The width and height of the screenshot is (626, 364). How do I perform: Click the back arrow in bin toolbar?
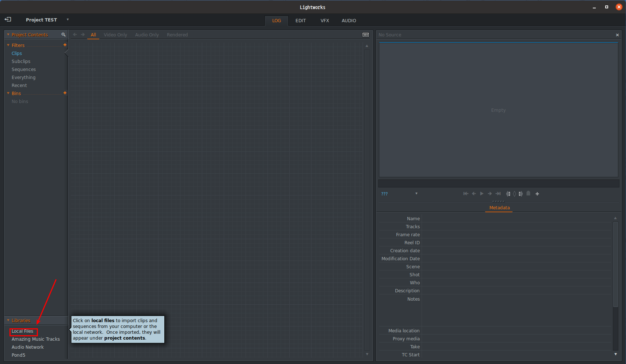tap(75, 35)
